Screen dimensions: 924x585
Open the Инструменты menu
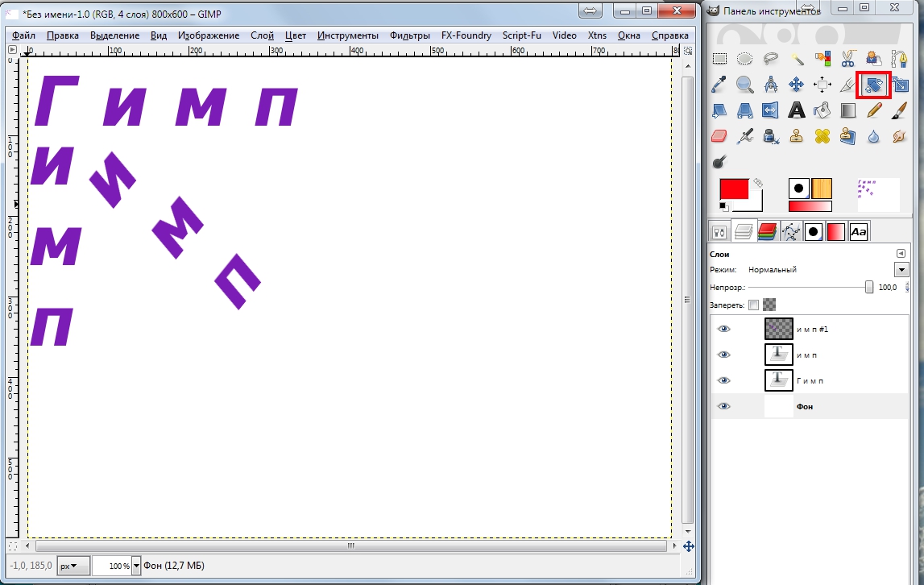348,35
